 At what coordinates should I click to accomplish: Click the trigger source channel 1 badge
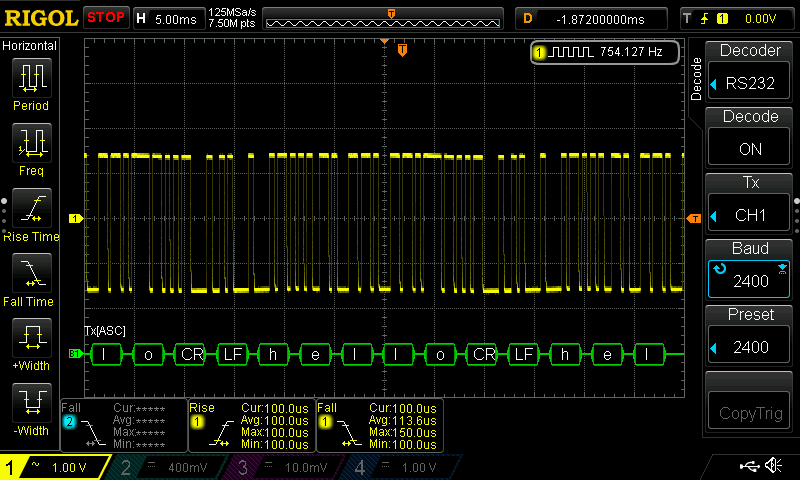[x=722, y=19]
